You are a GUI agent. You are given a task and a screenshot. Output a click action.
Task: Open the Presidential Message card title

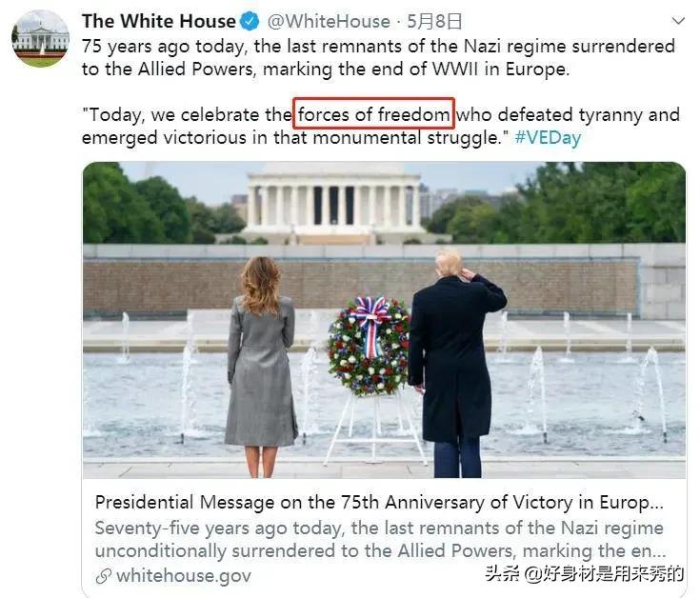(x=379, y=503)
